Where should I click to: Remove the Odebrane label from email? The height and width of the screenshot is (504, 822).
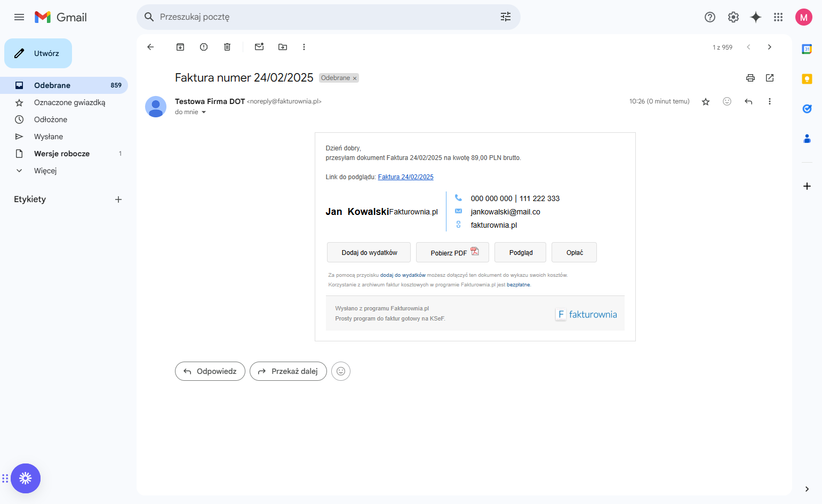pos(355,78)
